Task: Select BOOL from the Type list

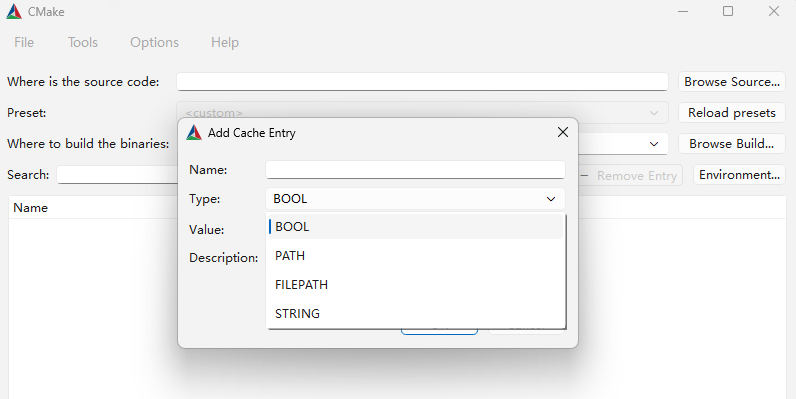Action: pos(415,227)
